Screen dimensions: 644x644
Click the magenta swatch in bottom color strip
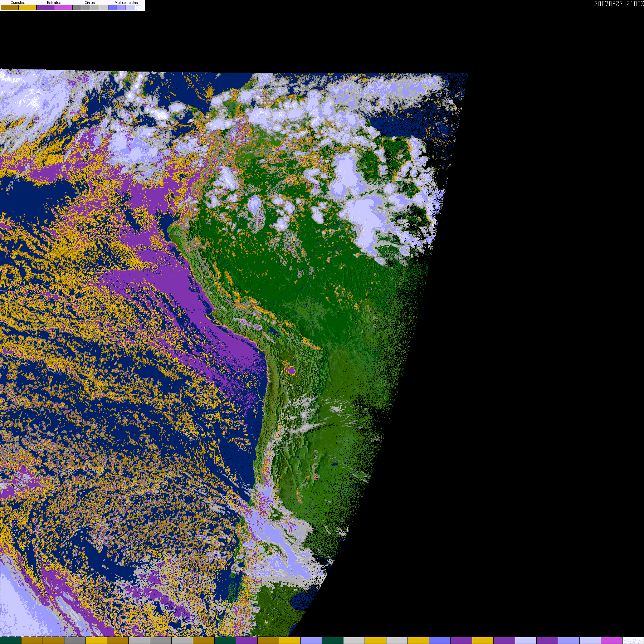point(611,640)
